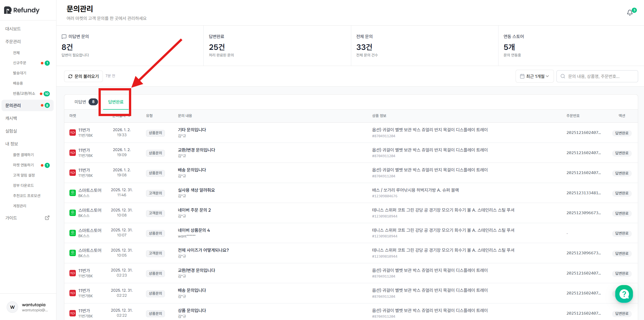Screen dimensions: 644x320
Task: Click the 답변완료 badge in the 19:33 row
Action: pyautogui.click(x=622, y=133)
